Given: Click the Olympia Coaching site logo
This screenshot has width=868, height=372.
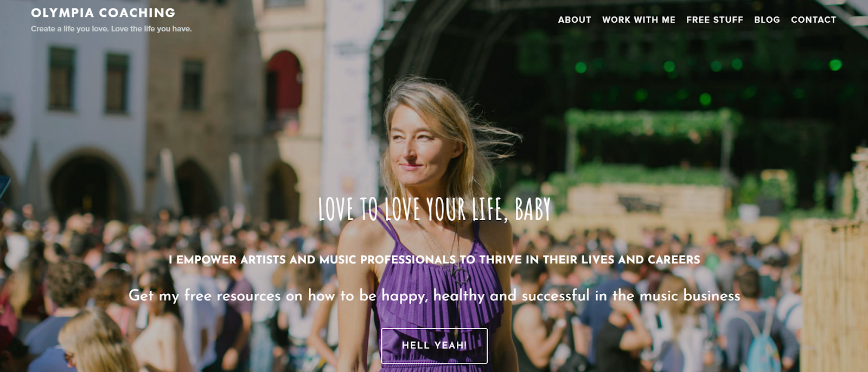Looking at the screenshot, I should [103, 12].
